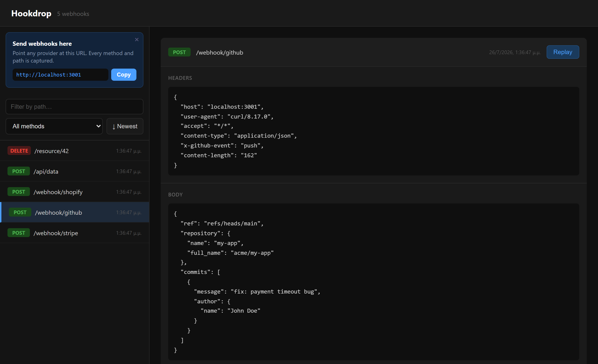The image size is (598, 364).
Task: Click the "content-type" header line
Action: (x=238, y=136)
